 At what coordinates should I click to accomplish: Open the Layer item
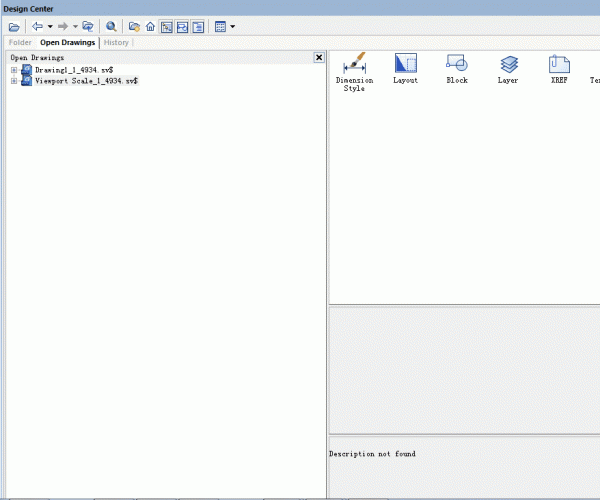[x=508, y=68]
